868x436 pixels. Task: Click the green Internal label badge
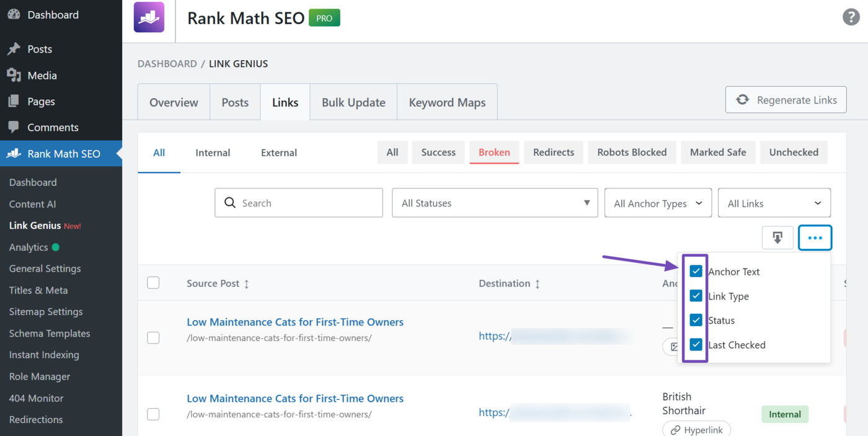(785, 414)
